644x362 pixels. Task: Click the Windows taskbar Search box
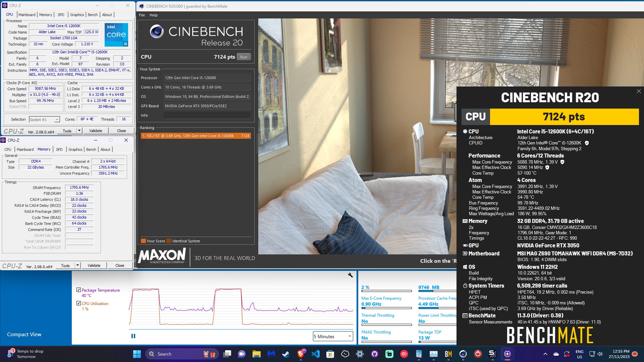click(x=182, y=354)
